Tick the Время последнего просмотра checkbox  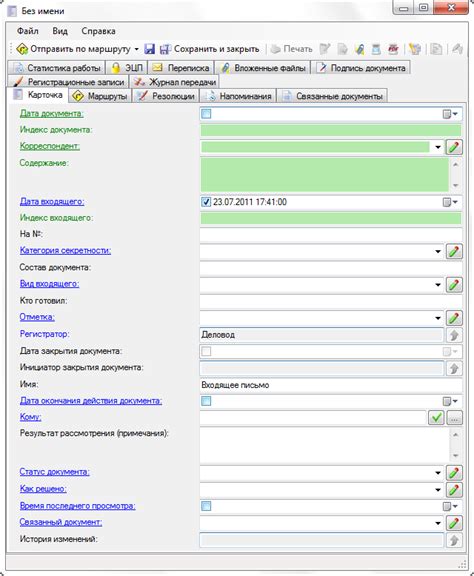click(206, 506)
